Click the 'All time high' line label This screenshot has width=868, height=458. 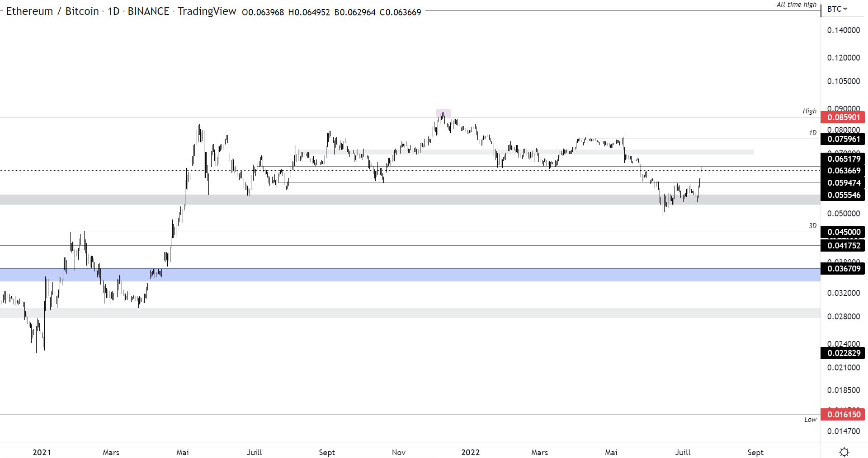(797, 5)
